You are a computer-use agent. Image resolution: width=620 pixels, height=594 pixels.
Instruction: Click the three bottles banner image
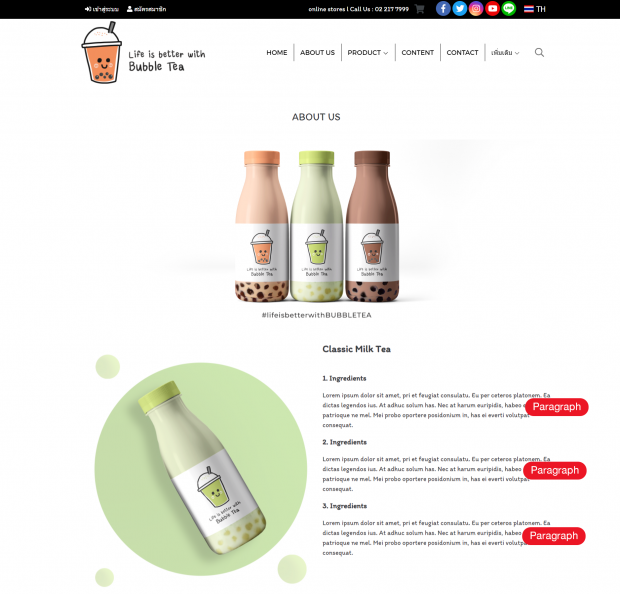[316, 226]
